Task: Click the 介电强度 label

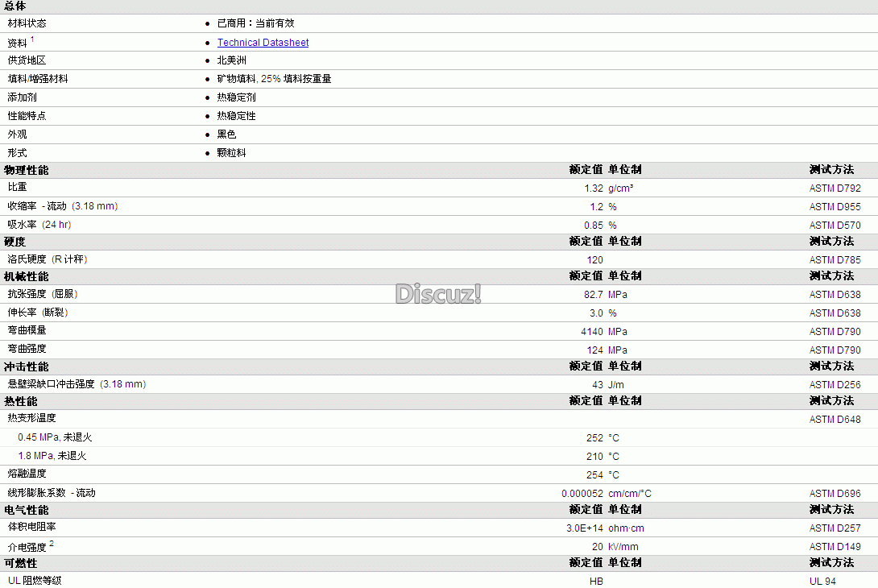Action: [27, 547]
